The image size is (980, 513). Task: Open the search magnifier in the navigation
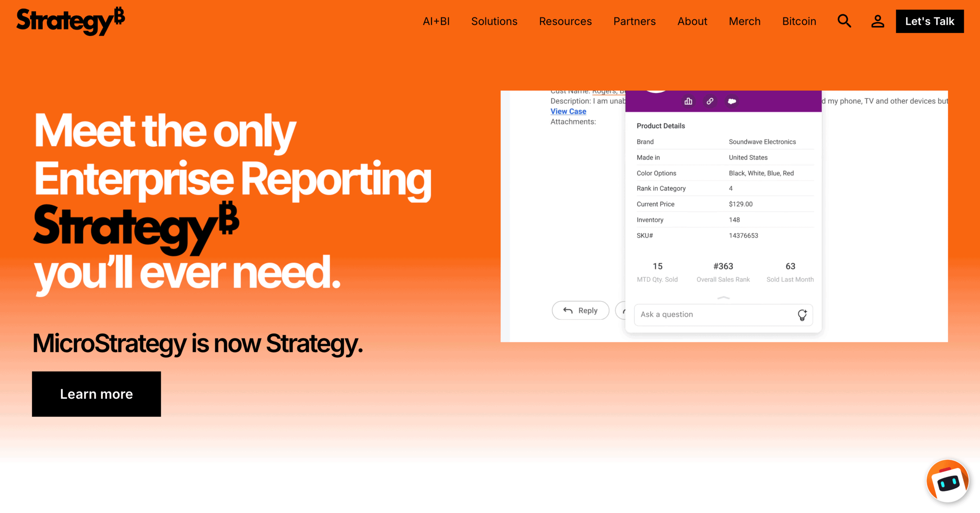coord(844,21)
